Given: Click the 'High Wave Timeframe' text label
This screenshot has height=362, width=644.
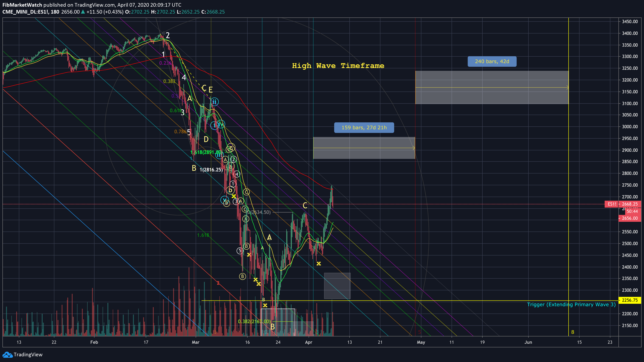Looking at the screenshot, I should tap(338, 66).
